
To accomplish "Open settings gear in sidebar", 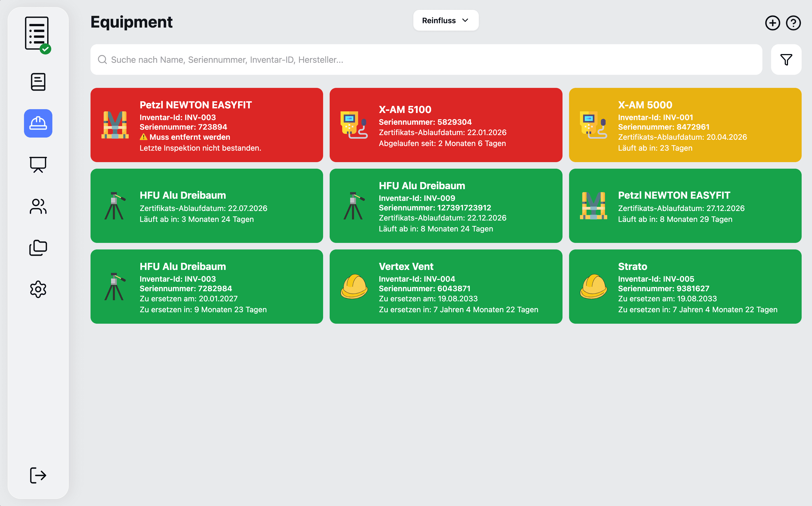I will [38, 289].
